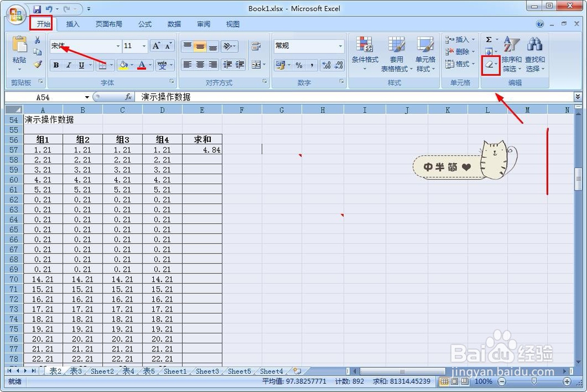Customize Quick Access Toolbar dropdown
Viewport: 587px width, 392px height.
[89, 9]
